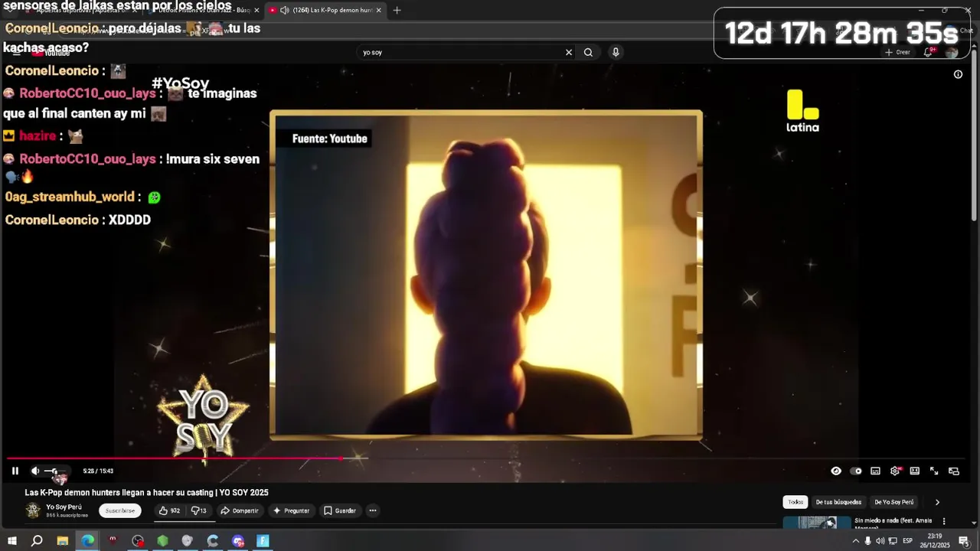Run the search with the magnifier icon
Viewport: 980px width, 551px height.
pos(588,52)
